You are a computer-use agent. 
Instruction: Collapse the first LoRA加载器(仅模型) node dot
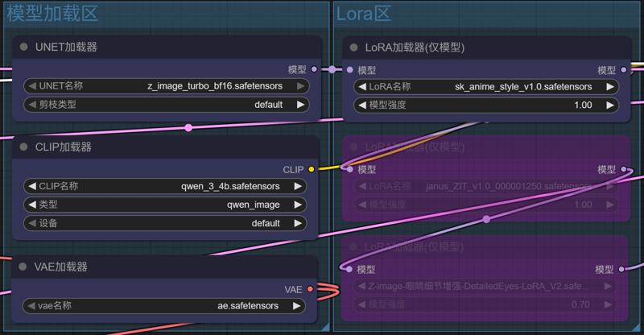click(x=353, y=48)
